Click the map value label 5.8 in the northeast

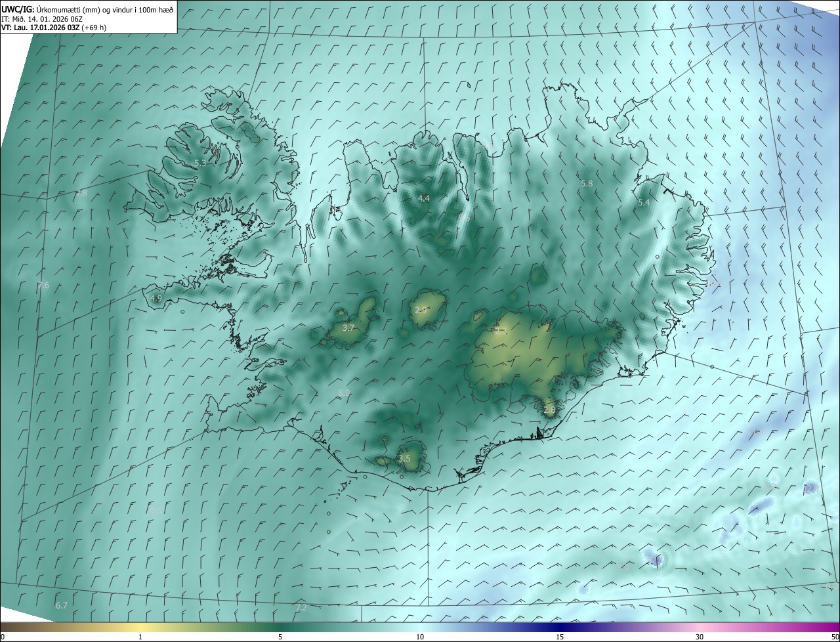pyautogui.click(x=587, y=184)
